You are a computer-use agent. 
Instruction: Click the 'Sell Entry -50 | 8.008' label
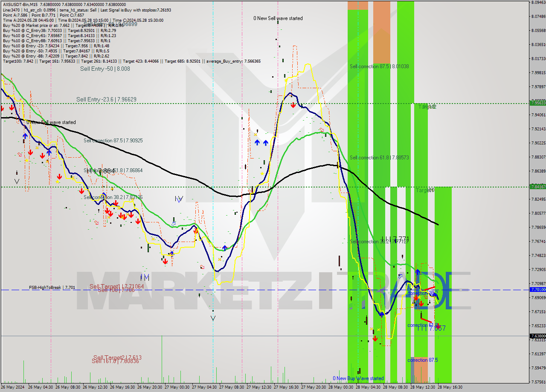(105, 69)
